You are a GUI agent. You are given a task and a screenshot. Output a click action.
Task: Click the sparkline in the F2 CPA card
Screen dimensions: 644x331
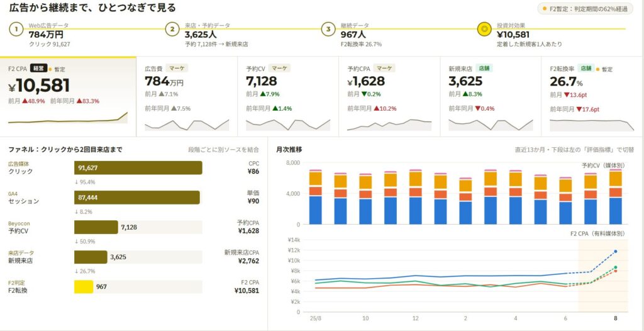coord(68,118)
